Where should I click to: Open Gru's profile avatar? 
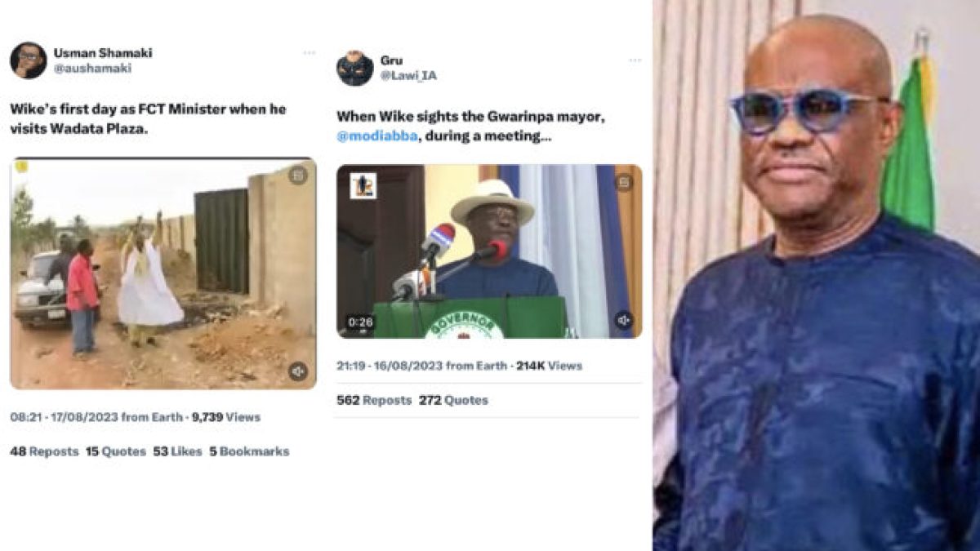(354, 68)
